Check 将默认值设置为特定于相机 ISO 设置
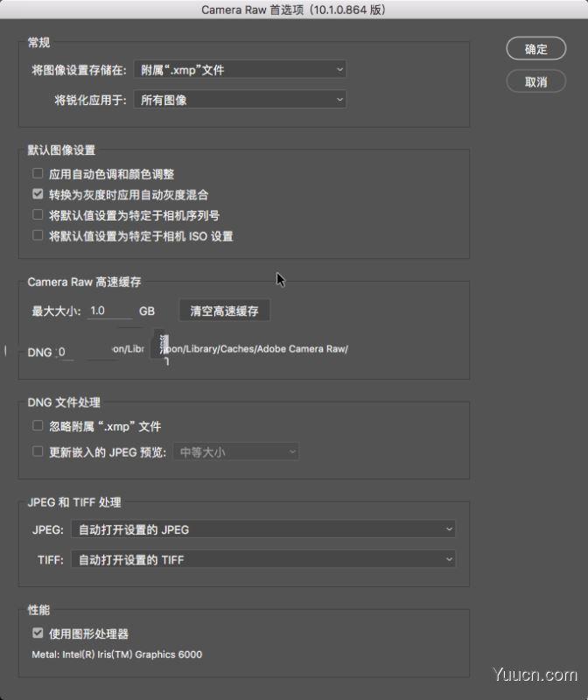The height and width of the screenshot is (700, 588). [x=38, y=235]
